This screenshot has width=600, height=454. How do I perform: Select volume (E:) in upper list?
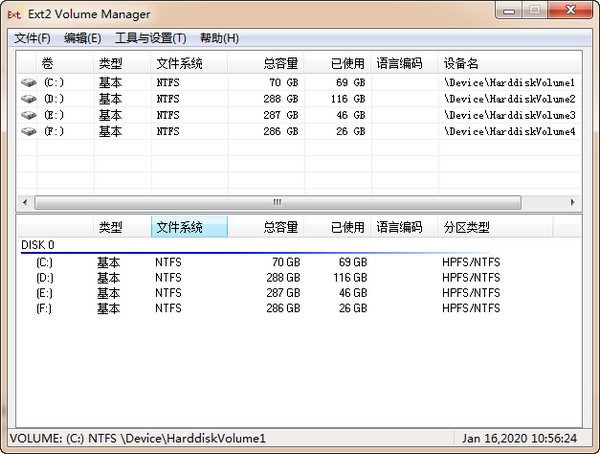point(298,115)
